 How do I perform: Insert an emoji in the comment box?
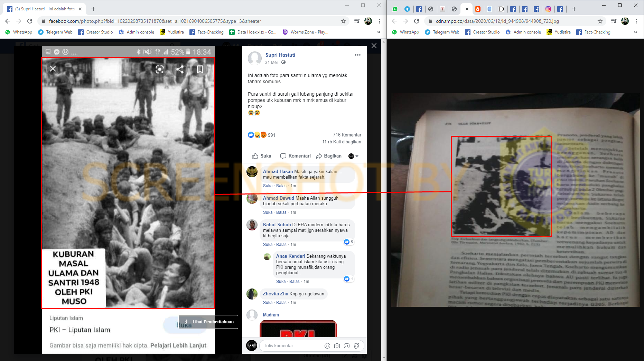[327, 346]
